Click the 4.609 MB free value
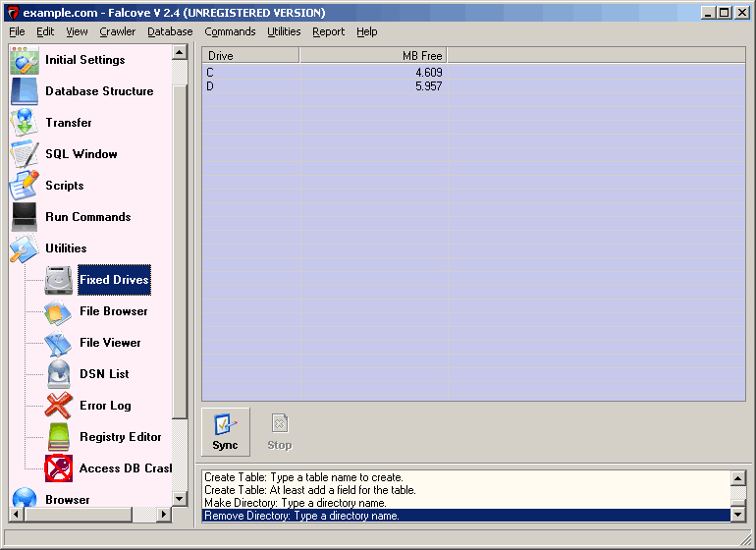 click(x=429, y=73)
